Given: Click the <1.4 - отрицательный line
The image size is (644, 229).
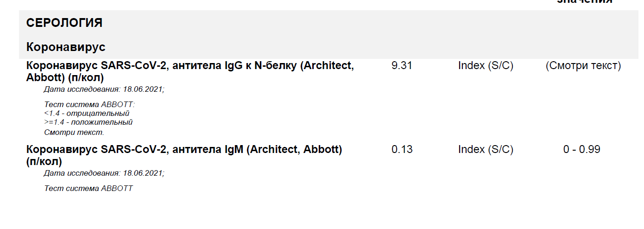Looking at the screenshot, I should point(87,113).
